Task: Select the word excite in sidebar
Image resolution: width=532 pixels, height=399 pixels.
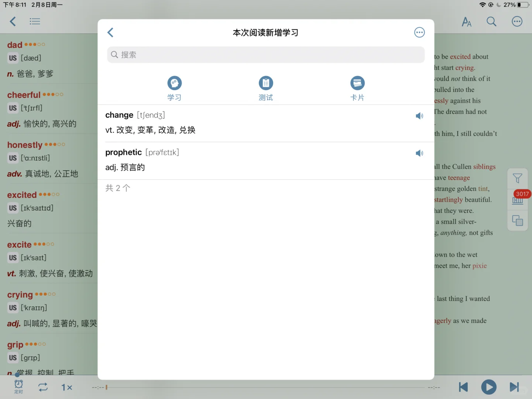Action: pyautogui.click(x=19, y=245)
